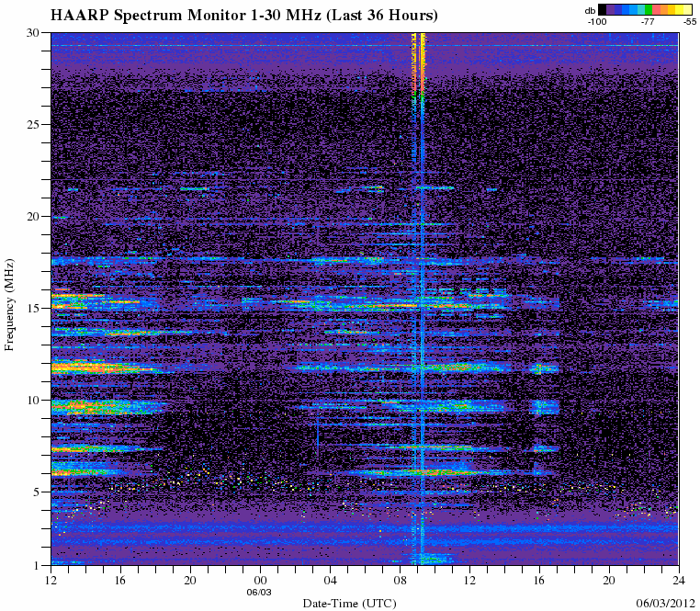700x611 pixels.
Task: Select the teal swatch in the db legend
Action: 641,9
